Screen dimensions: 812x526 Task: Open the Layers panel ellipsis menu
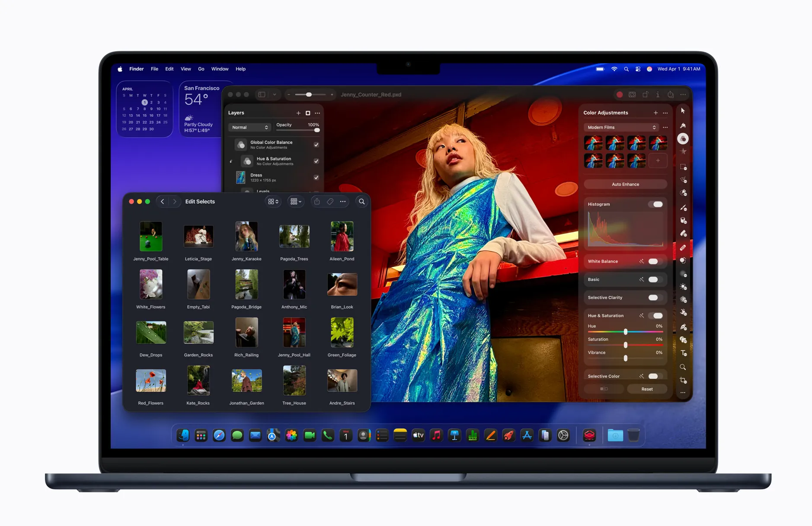coord(317,113)
